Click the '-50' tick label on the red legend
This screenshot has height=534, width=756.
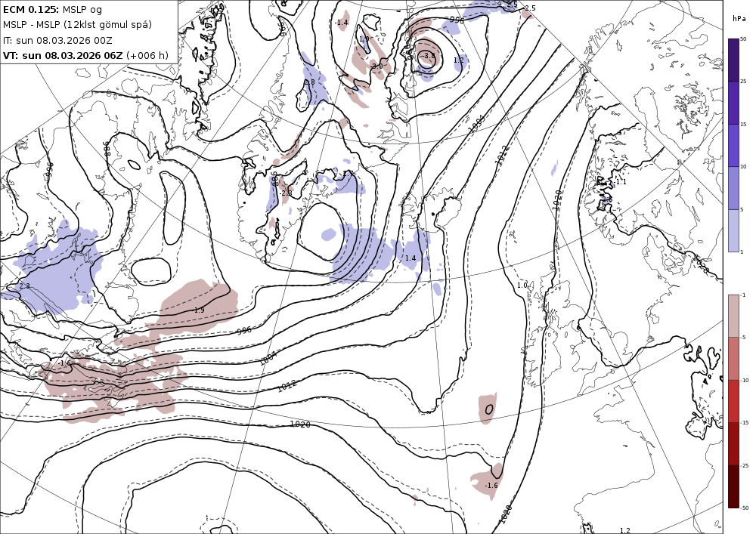(x=745, y=508)
